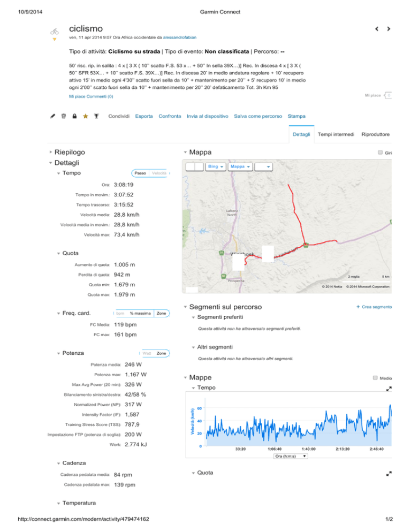Go to previous activity arrow
This screenshot has width=411, height=532.
pyautogui.click(x=377, y=29)
